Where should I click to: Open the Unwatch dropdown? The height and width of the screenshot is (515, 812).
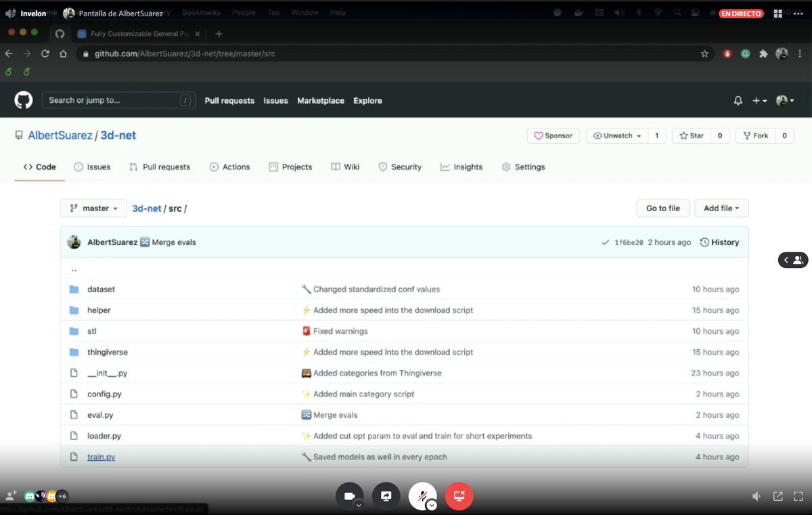[617, 135]
